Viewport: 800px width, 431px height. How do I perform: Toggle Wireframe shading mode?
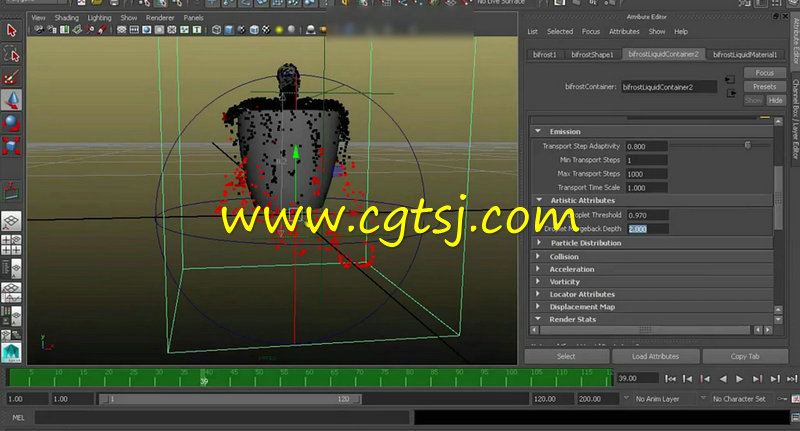pyautogui.click(x=216, y=30)
